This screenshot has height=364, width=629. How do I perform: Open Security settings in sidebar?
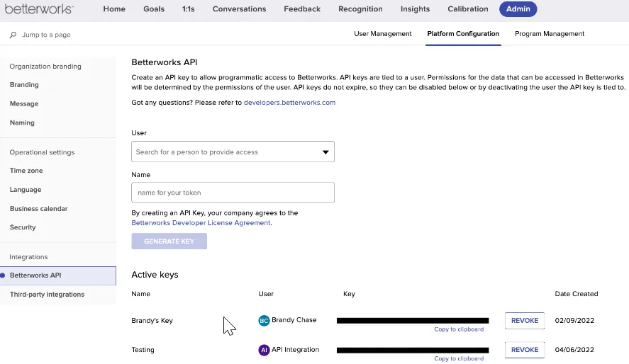point(23,227)
